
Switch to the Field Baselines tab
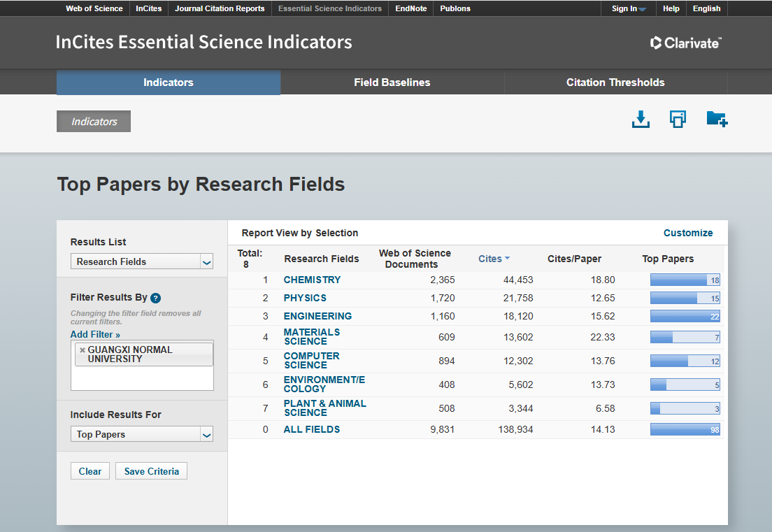pos(392,82)
